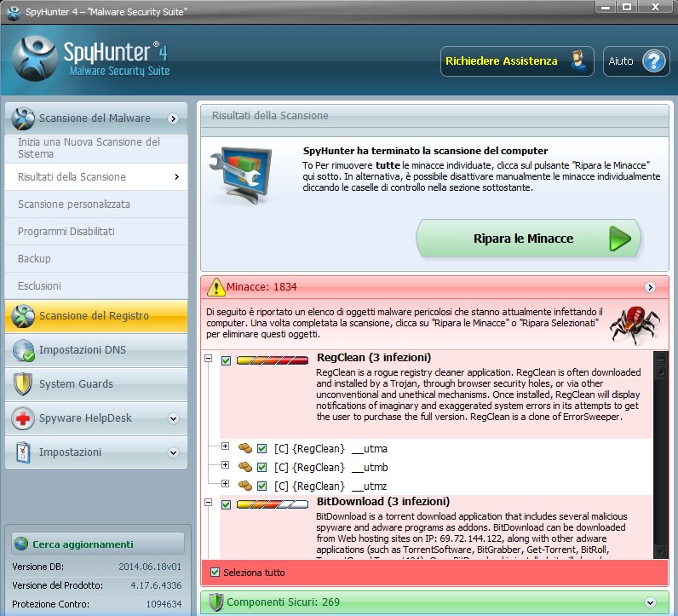Expand the Impostazioni section chevron
The width and height of the screenshot is (678, 616).
click(174, 453)
